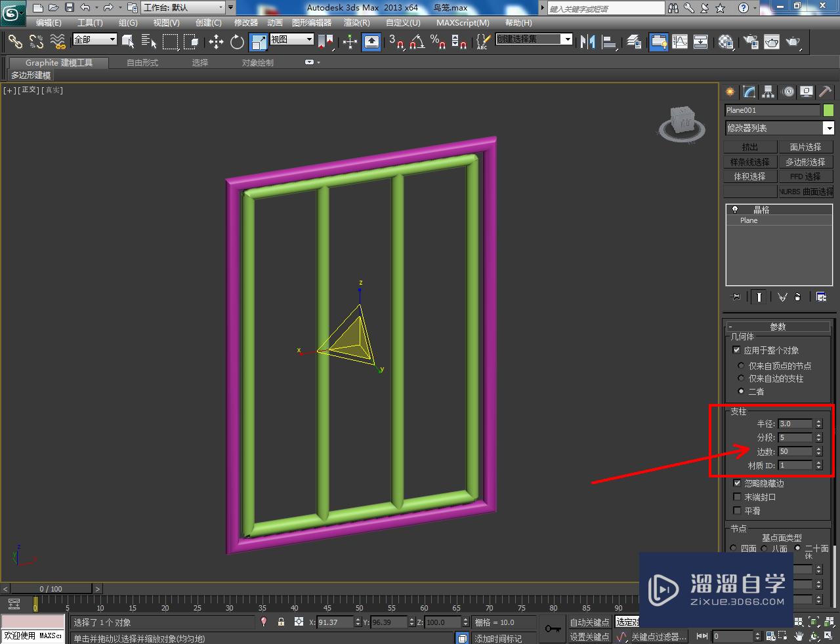Activate the Select and Uniform Scale tool
The width and height of the screenshot is (840, 644).
(259, 41)
